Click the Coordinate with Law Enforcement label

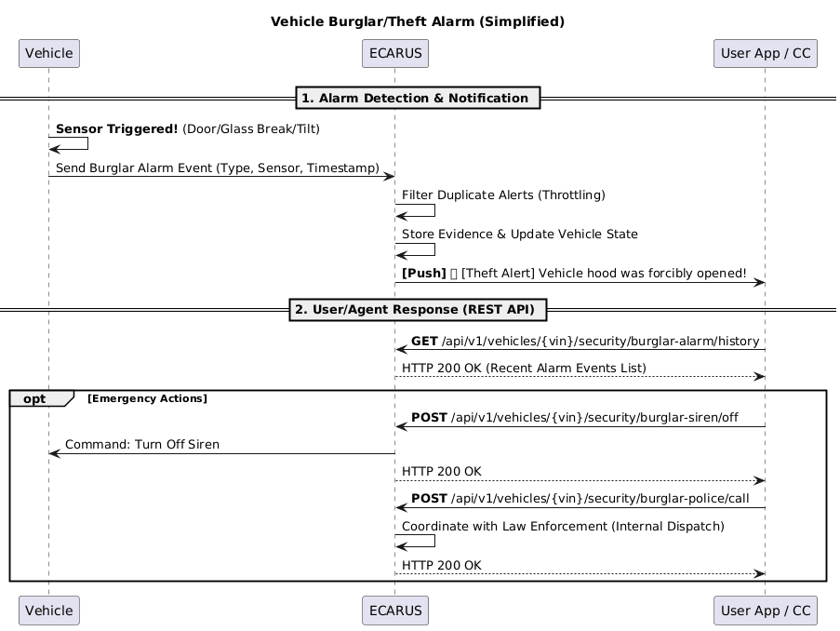coord(563,527)
